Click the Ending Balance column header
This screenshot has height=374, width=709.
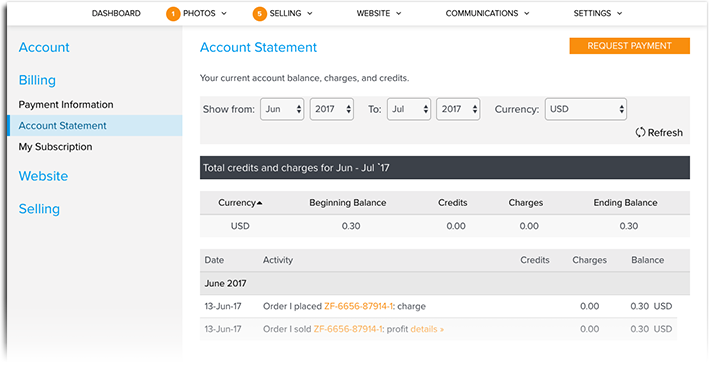tap(625, 203)
